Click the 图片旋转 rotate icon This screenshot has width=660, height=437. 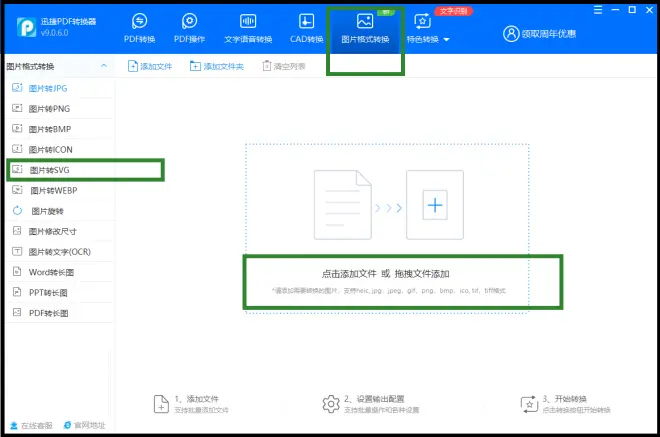click(17, 211)
